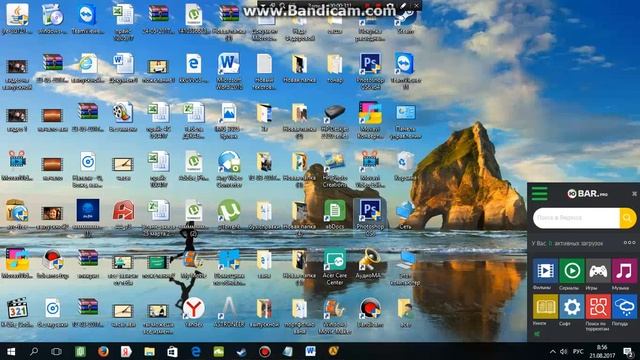Select the Windows Movie Maker desktop shortcut
Image resolution: width=640 pixels, height=360 pixels.
tap(335, 316)
